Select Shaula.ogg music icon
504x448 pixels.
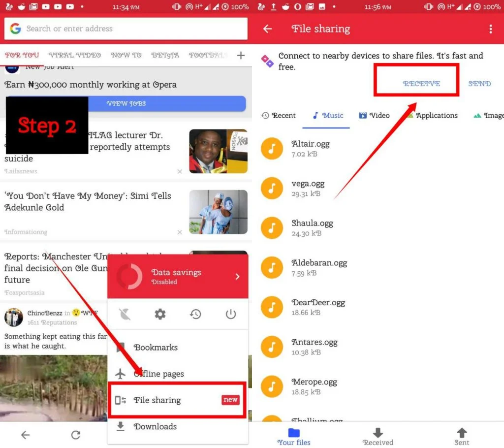[x=272, y=228]
